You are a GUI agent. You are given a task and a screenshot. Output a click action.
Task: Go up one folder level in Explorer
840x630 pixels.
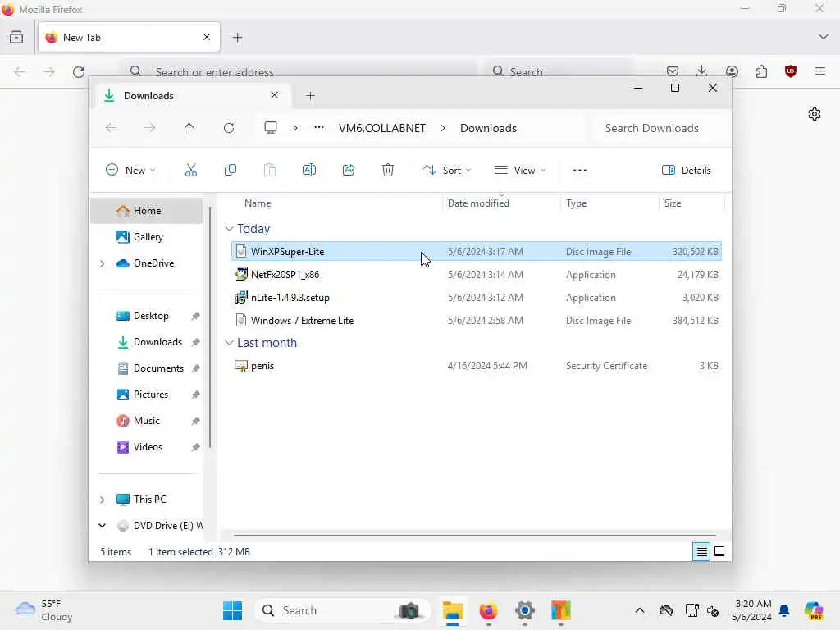(189, 128)
